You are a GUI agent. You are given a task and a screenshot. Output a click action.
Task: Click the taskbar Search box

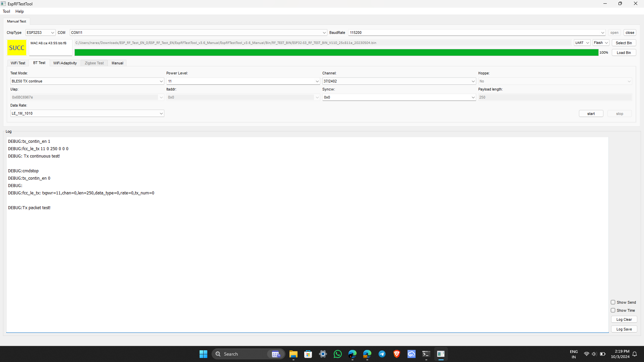click(x=248, y=354)
